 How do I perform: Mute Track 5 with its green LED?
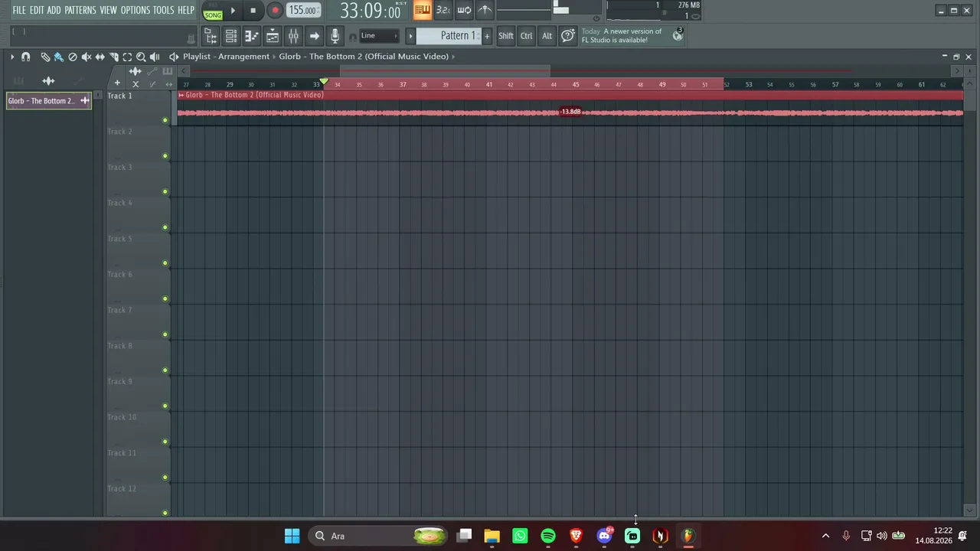[x=165, y=263]
